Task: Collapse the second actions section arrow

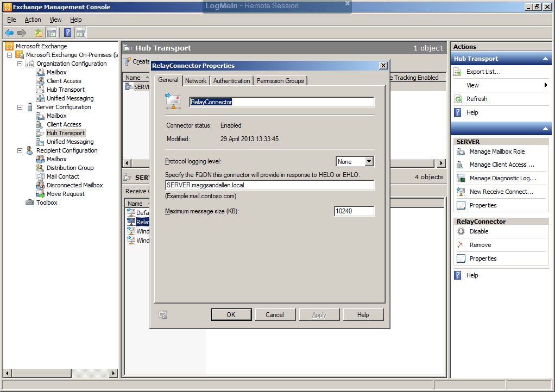Action: (x=545, y=129)
